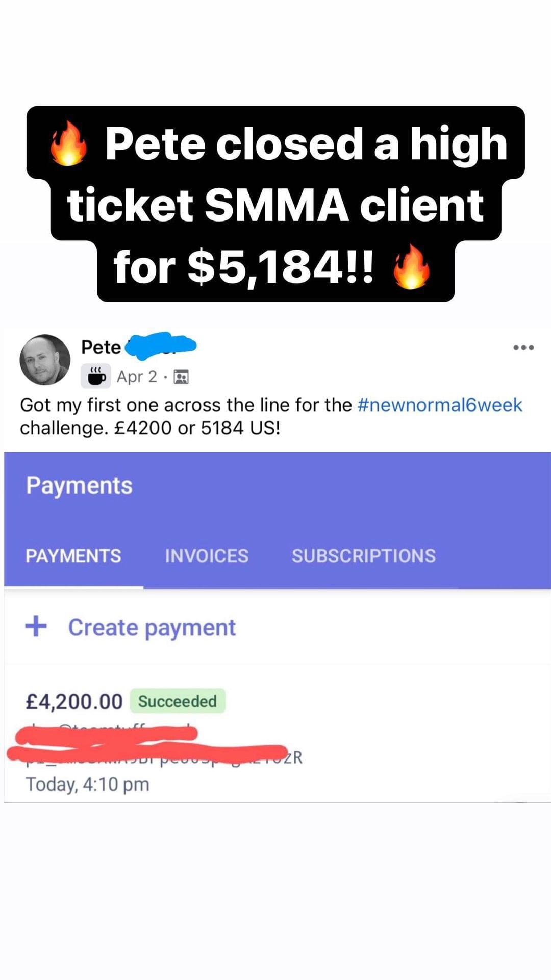Click the post text about first one across
Viewport: 551px width, 980px height.
click(x=271, y=416)
